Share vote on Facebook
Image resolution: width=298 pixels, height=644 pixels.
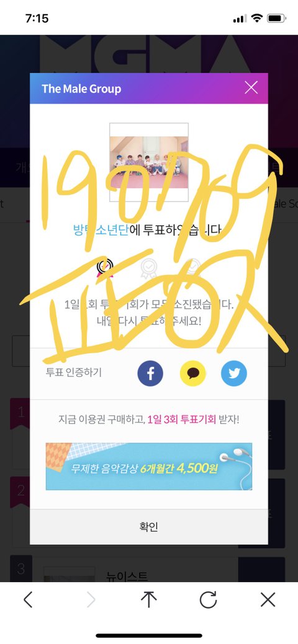(150, 373)
